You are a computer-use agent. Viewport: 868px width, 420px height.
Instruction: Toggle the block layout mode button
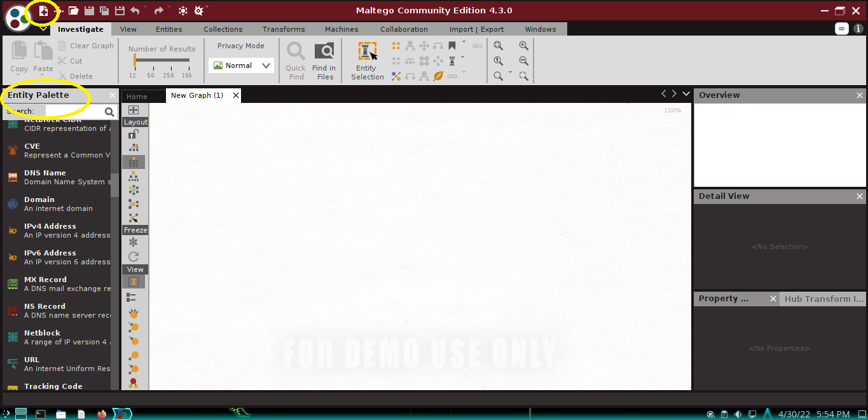pyautogui.click(x=134, y=162)
